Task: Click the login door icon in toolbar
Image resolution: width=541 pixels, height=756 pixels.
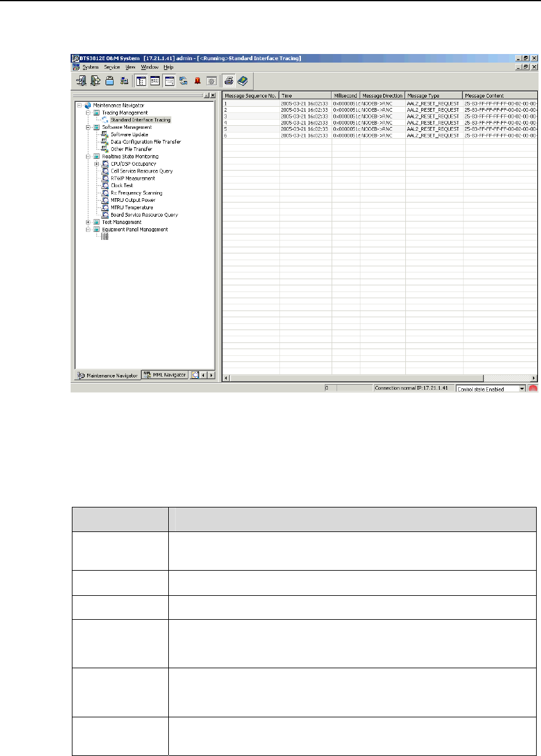Action: [x=80, y=80]
